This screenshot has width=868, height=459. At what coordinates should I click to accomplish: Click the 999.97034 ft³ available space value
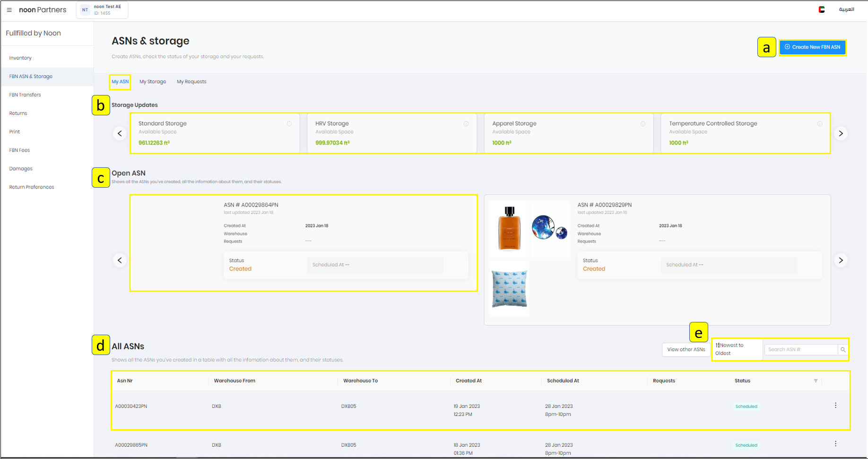click(x=332, y=143)
